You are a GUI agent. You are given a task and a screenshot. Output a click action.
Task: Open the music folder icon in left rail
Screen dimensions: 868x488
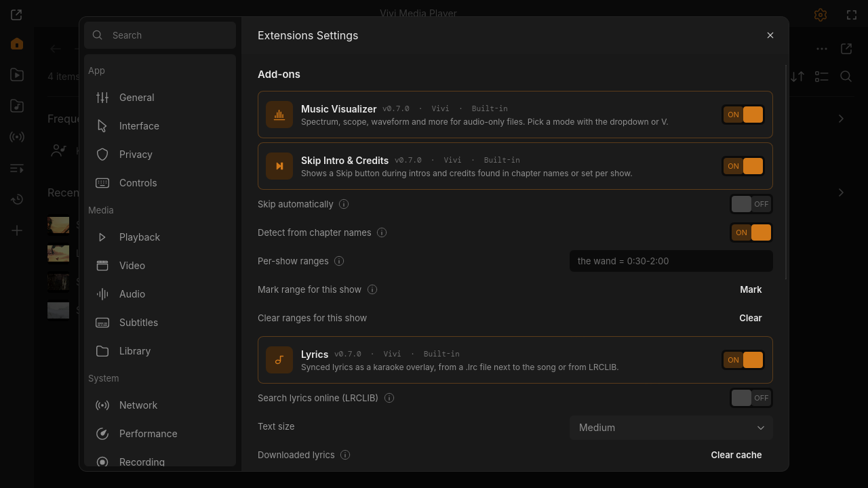tap(17, 106)
